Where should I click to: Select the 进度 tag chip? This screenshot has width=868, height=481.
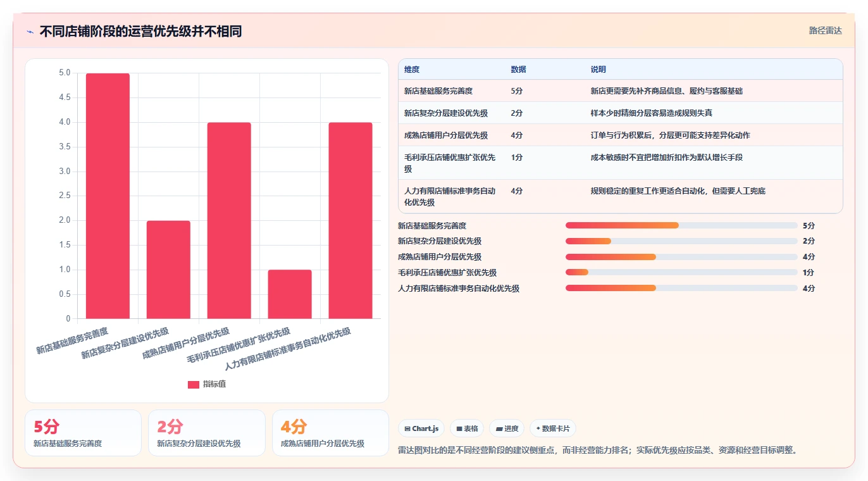coord(507,428)
